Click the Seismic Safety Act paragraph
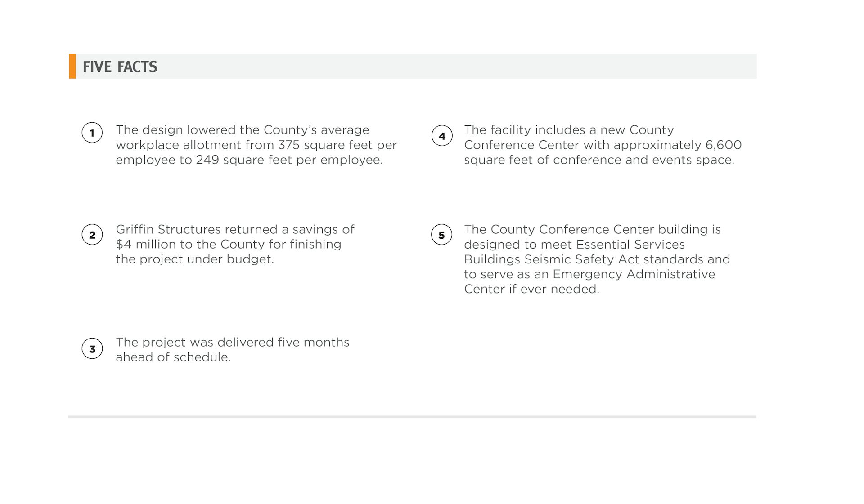 click(597, 259)
